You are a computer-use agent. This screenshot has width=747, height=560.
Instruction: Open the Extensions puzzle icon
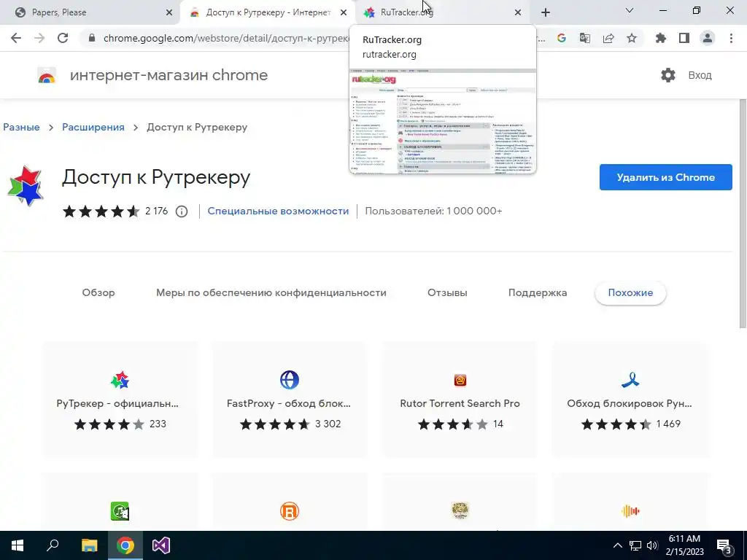tap(661, 38)
